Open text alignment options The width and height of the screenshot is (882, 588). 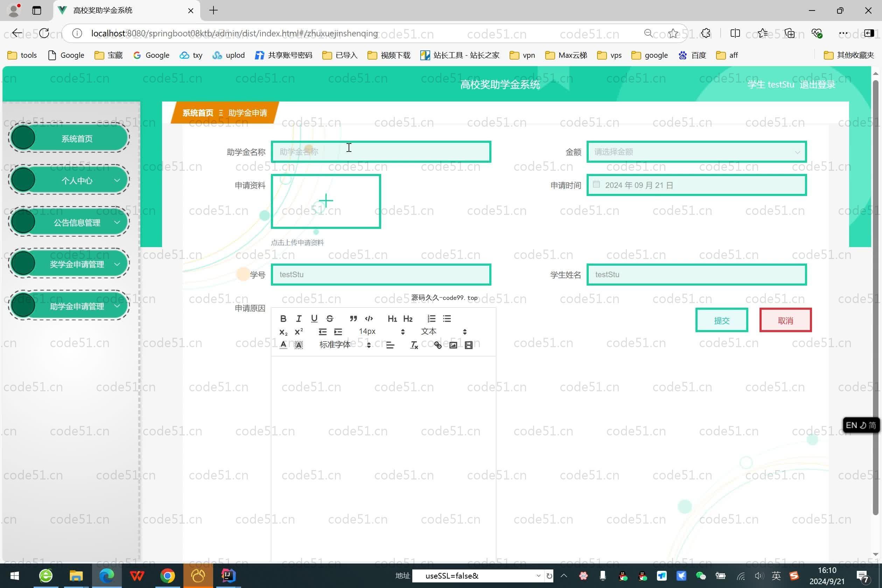(390, 345)
